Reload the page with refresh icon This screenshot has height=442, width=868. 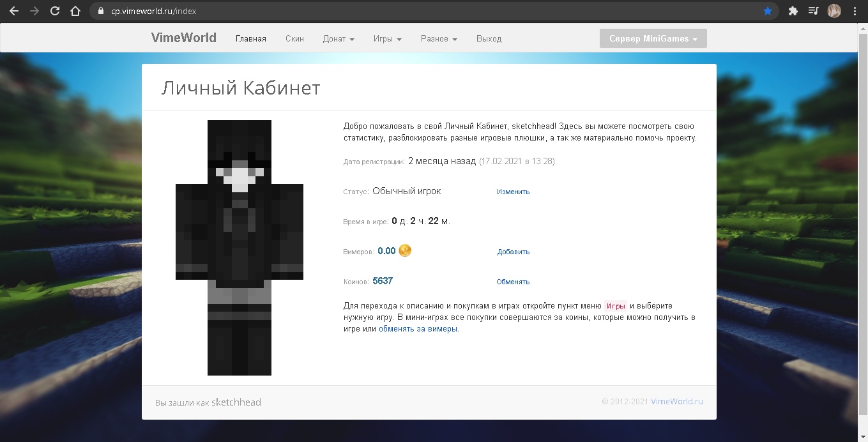click(55, 11)
